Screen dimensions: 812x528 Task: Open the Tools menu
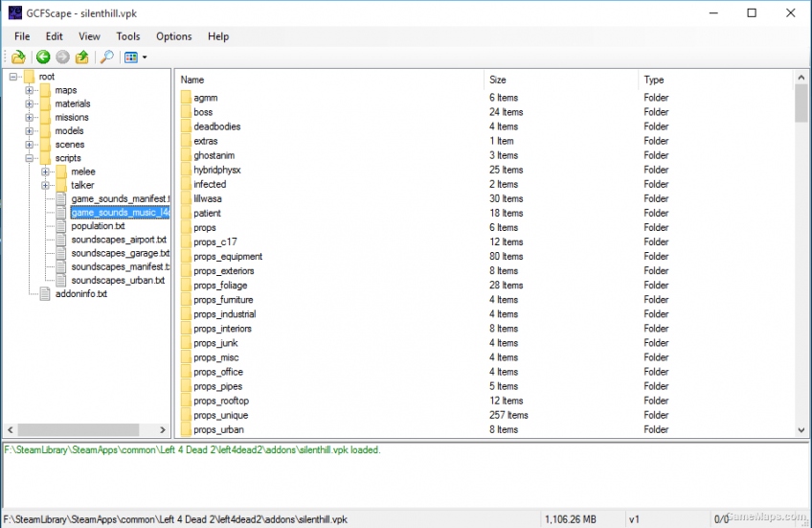(127, 36)
